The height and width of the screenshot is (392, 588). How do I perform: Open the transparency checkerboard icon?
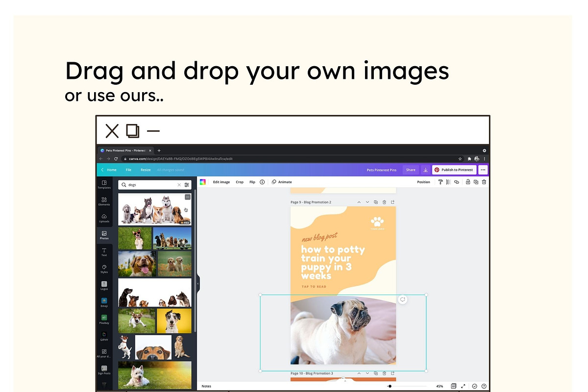pyautogui.click(x=448, y=182)
